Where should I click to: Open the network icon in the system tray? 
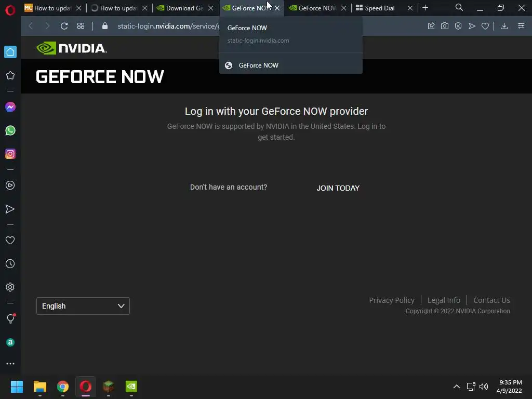[x=471, y=387]
